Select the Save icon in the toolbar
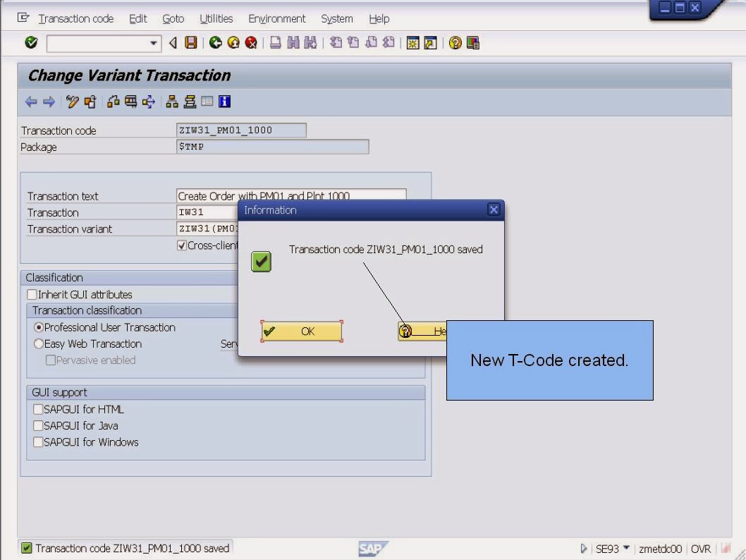This screenshot has height=560, width=746. [190, 42]
